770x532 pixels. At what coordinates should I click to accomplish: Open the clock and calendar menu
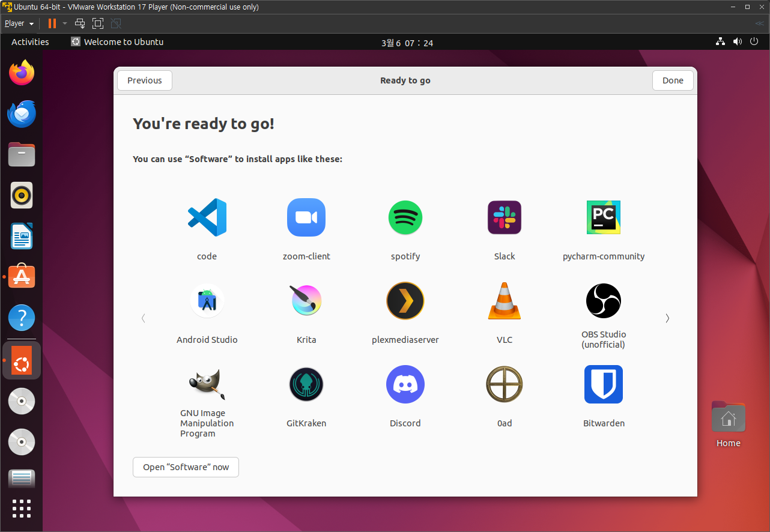click(x=407, y=43)
